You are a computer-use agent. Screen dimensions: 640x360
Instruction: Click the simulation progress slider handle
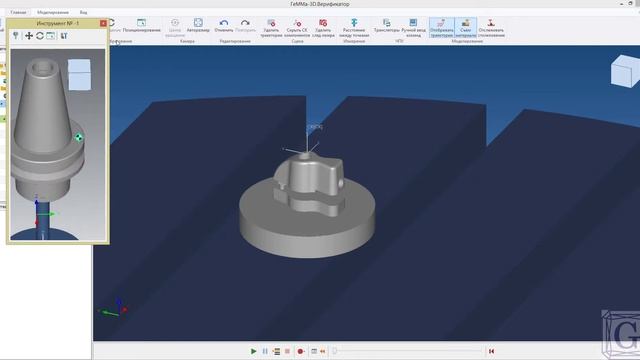(334, 351)
